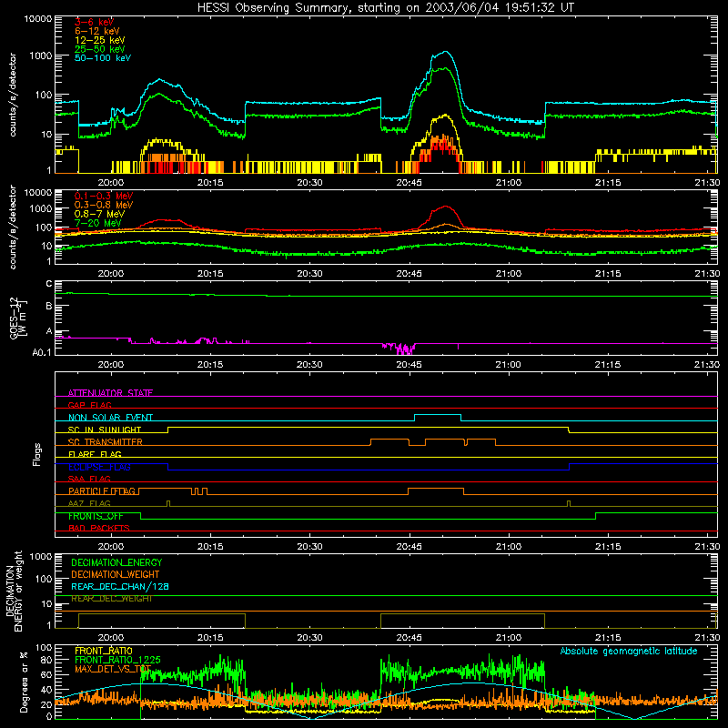Click the 0.3-0.8 MeV legend label
This screenshot has height=728, width=728.
pyautogui.click(x=104, y=205)
